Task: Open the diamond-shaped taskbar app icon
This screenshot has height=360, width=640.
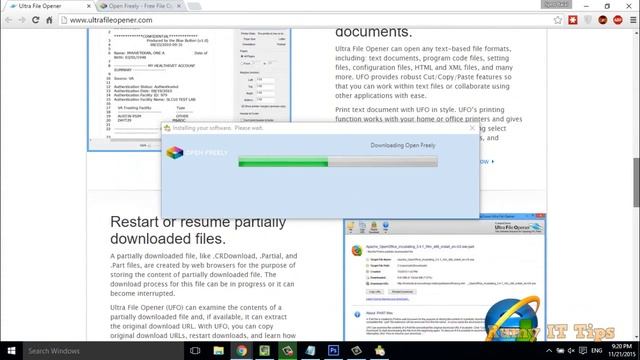Action: (356, 351)
